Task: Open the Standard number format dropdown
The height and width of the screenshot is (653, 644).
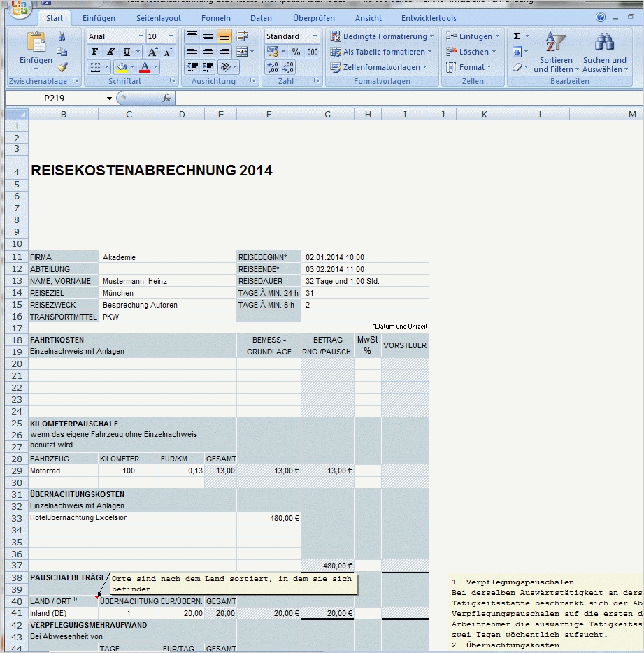Action: click(x=313, y=36)
